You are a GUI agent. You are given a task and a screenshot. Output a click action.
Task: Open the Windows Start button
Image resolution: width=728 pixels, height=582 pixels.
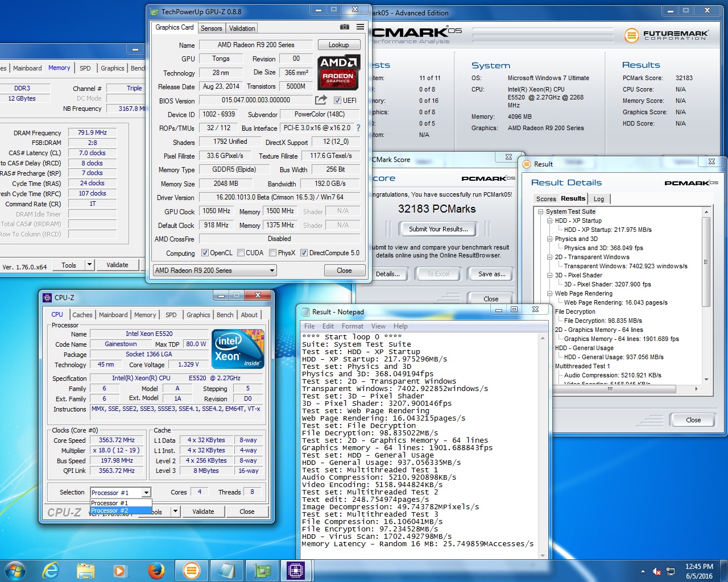coord(15,570)
